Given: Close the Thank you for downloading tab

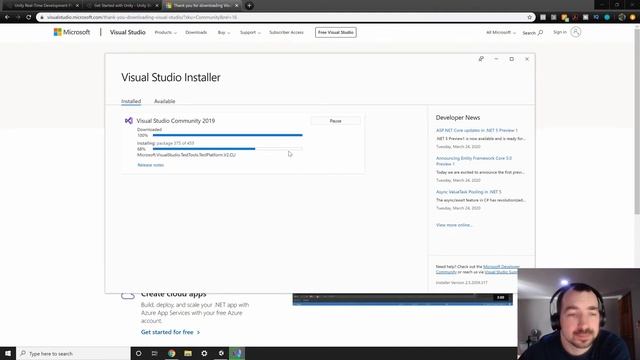Looking at the screenshot, I should click(x=236, y=6).
